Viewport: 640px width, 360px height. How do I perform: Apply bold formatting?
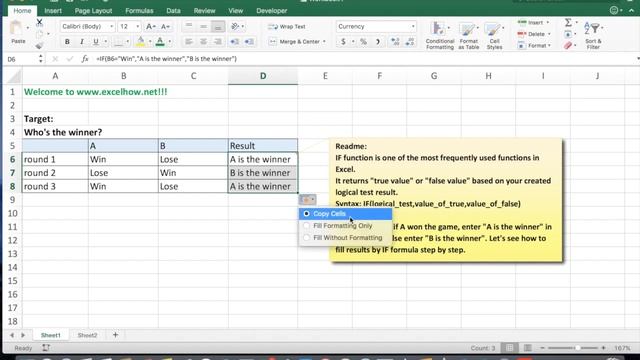point(67,42)
